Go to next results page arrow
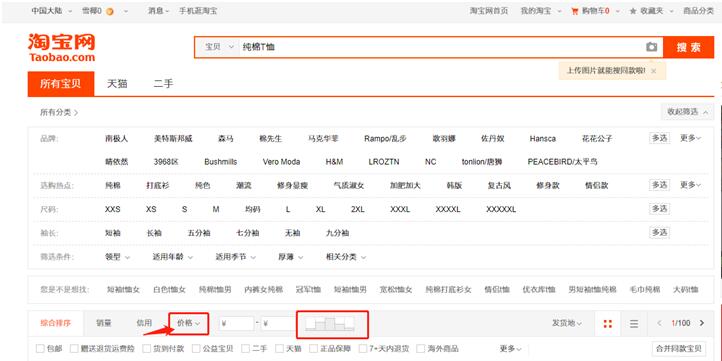Screen dimensions: 722x361 (702, 323)
